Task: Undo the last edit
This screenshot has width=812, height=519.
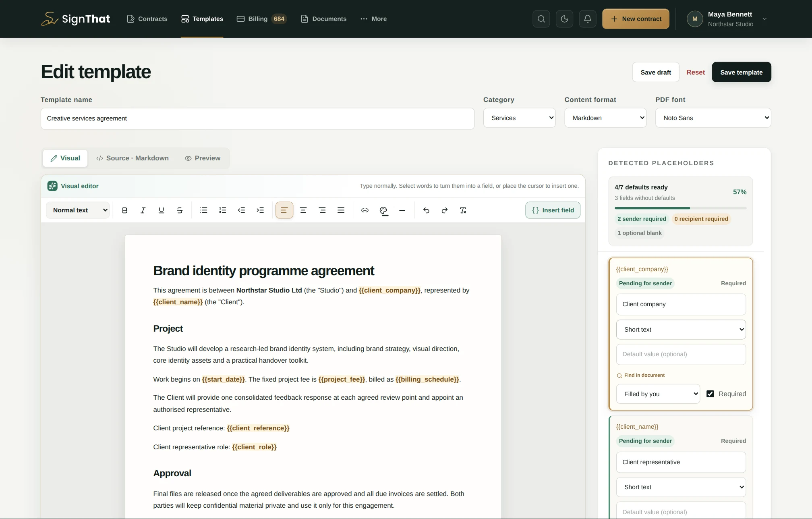Action: click(426, 210)
